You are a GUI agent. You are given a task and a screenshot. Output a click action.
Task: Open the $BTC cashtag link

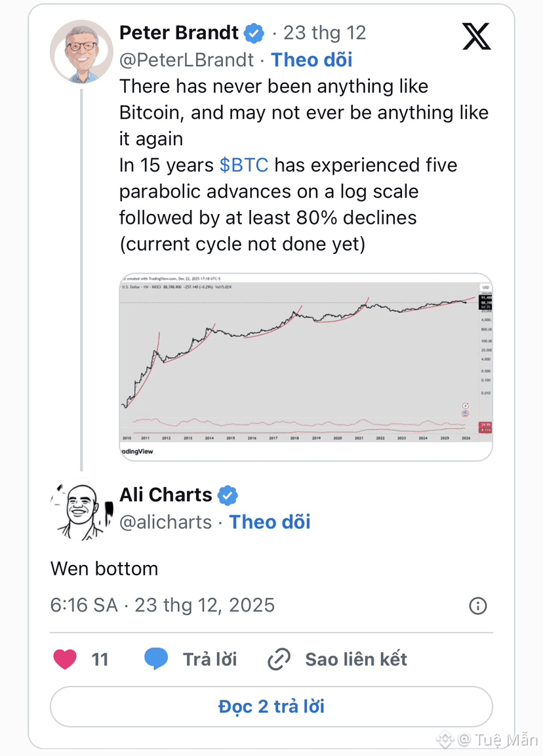[x=244, y=165]
